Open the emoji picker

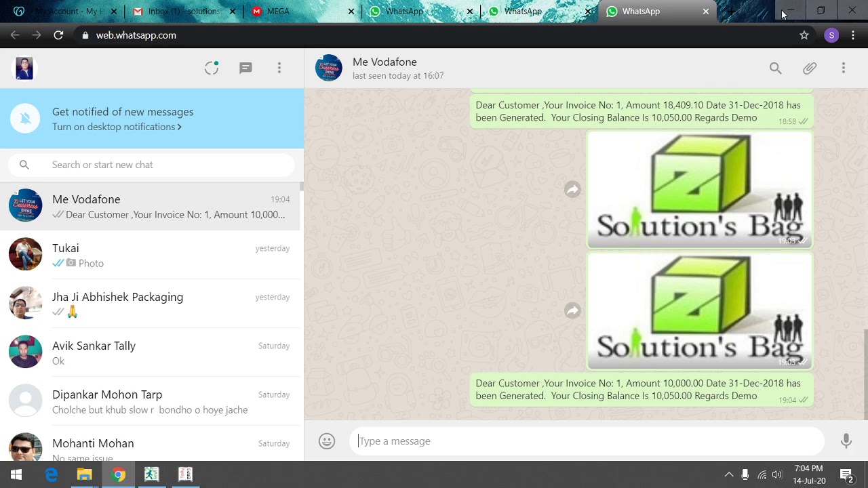click(327, 441)
